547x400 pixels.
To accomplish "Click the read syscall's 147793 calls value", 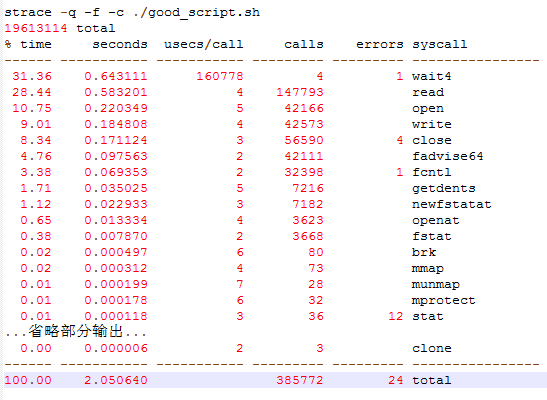I will [x=300, y=92].
